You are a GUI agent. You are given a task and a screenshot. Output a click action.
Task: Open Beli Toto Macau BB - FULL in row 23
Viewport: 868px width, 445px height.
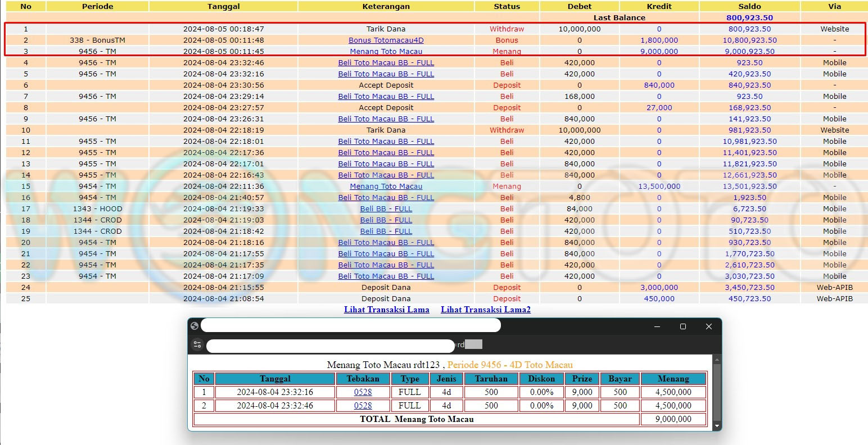coord(386,276)
